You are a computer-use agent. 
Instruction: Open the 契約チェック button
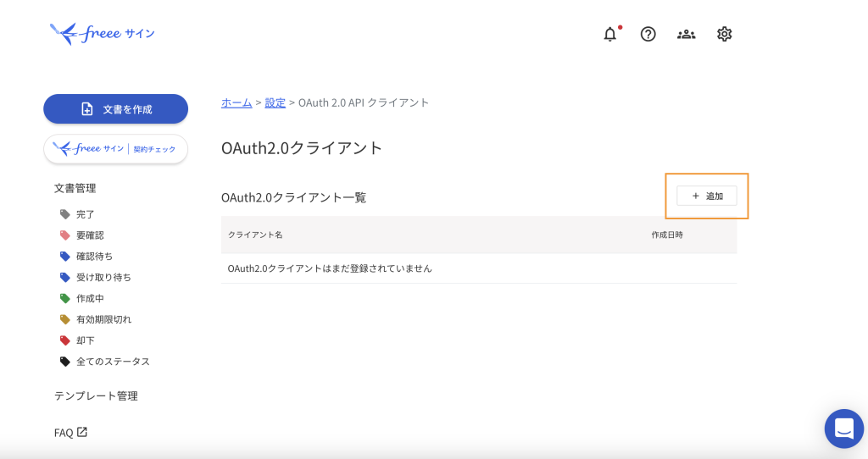click(115, 149)
